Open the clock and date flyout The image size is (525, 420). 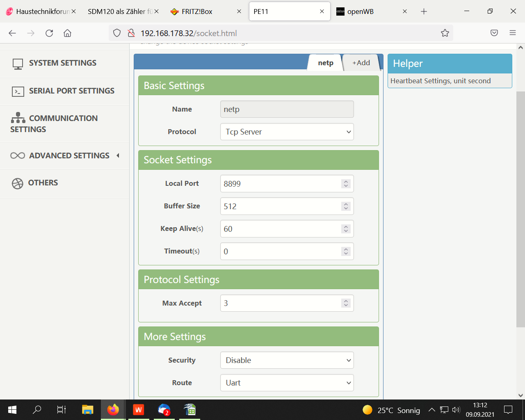[x=480, y=410]
